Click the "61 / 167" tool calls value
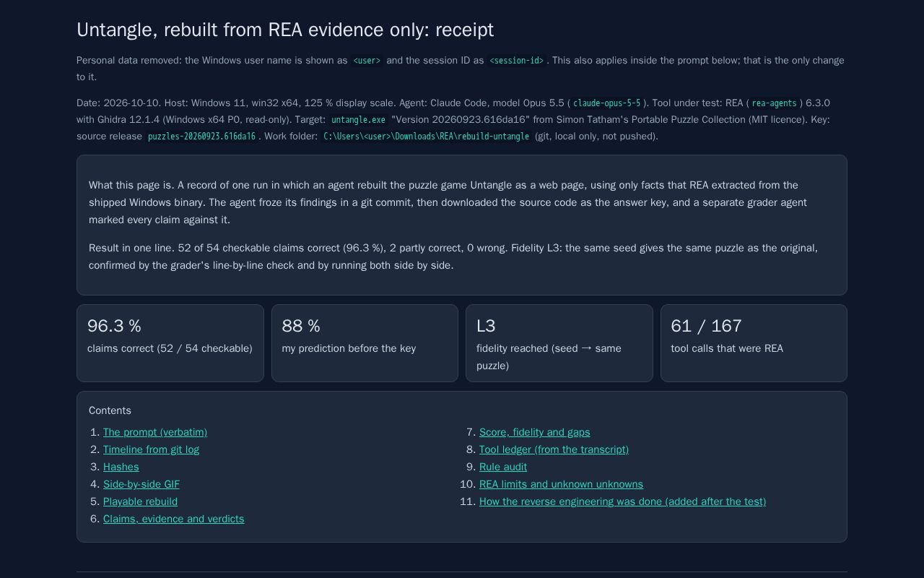 [706, 326]
